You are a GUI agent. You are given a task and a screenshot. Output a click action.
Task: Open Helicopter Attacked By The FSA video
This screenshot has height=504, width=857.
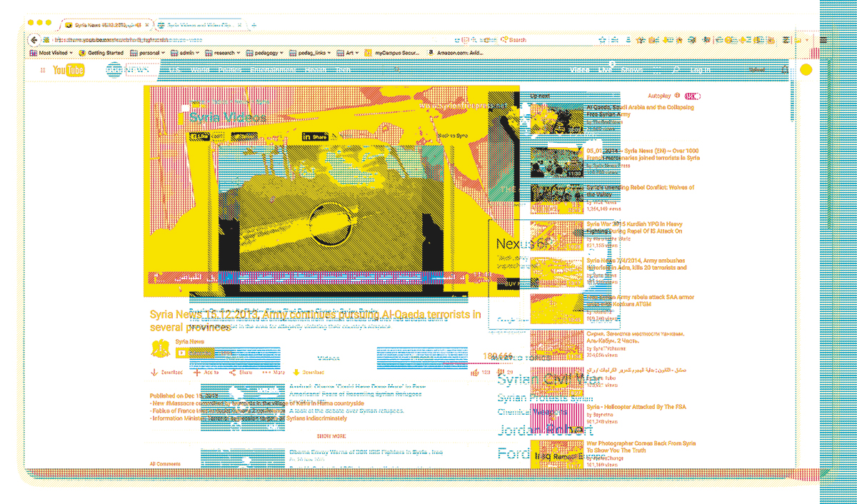pyautogui.click(x=557, y=418)
